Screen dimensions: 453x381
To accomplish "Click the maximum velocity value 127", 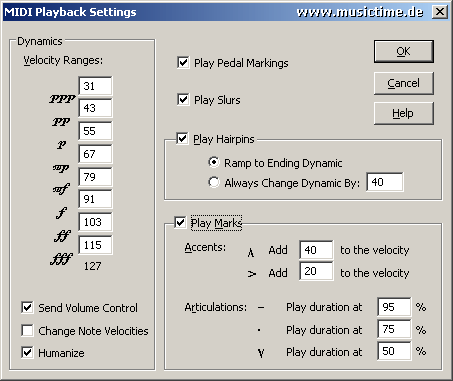I will click(92, 266).
